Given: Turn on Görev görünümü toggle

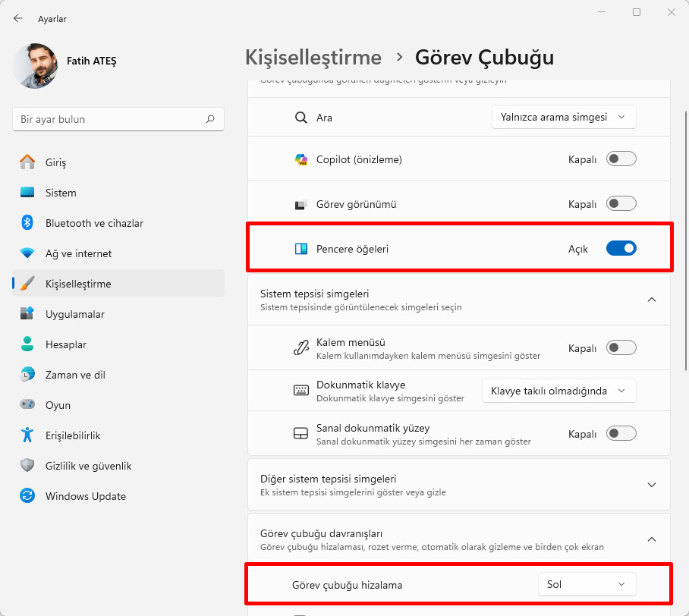Looking at the screenshot, I should (621, 203).
